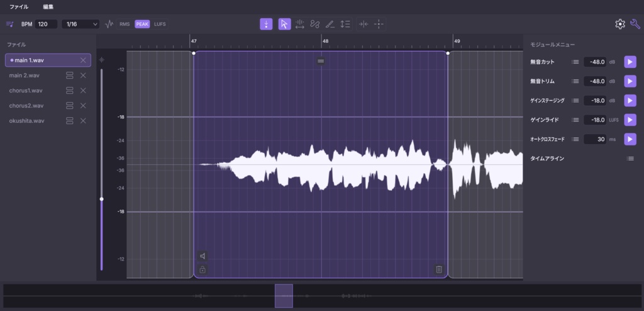
Task: Click the BPM 120 input field
Action: pyautogui.click(x=46, y=25)
